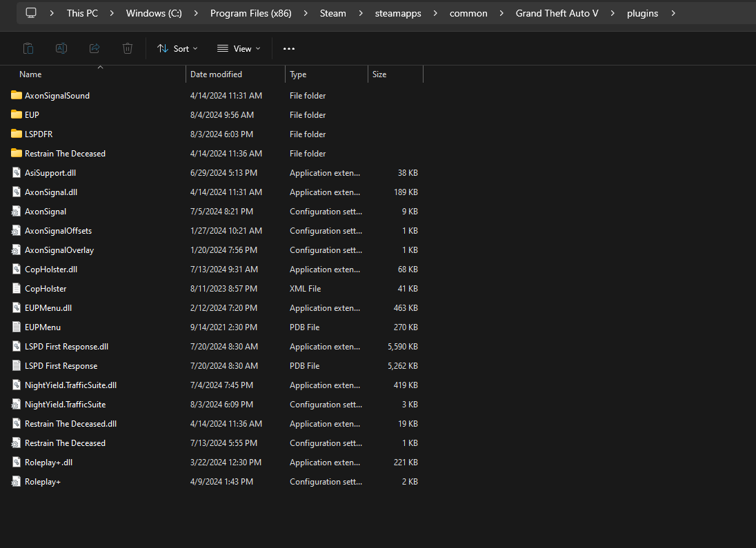Click the Delete trash icon
The width and height of the screenshot is (756, 548).
128,48
